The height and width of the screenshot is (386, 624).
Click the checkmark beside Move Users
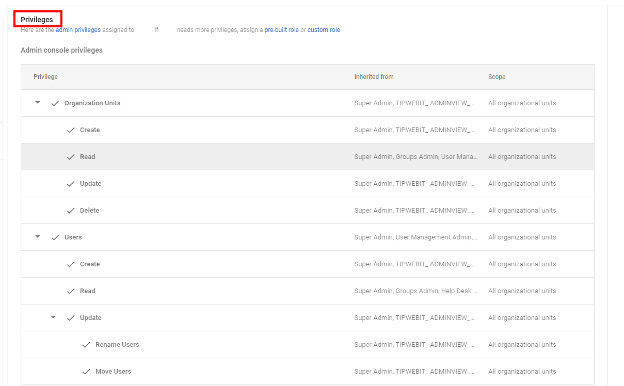86,372
